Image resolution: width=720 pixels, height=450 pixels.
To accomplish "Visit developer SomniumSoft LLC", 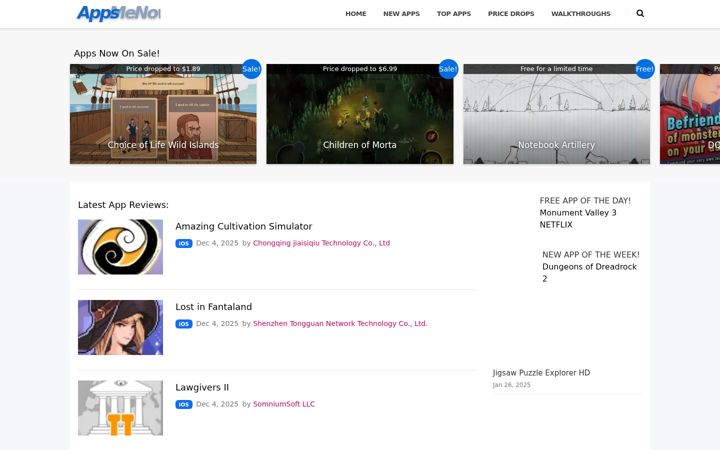I will click(284, 404).
